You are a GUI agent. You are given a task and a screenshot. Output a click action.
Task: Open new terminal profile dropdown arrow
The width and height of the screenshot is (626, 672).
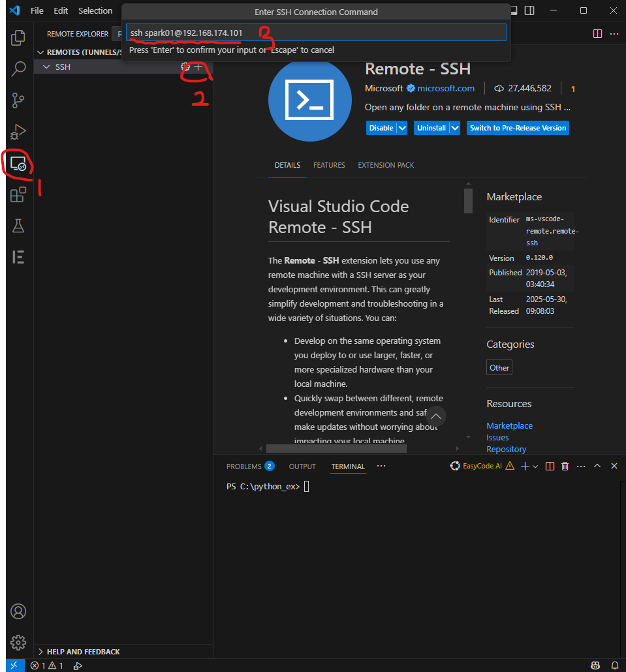(535, 466)
